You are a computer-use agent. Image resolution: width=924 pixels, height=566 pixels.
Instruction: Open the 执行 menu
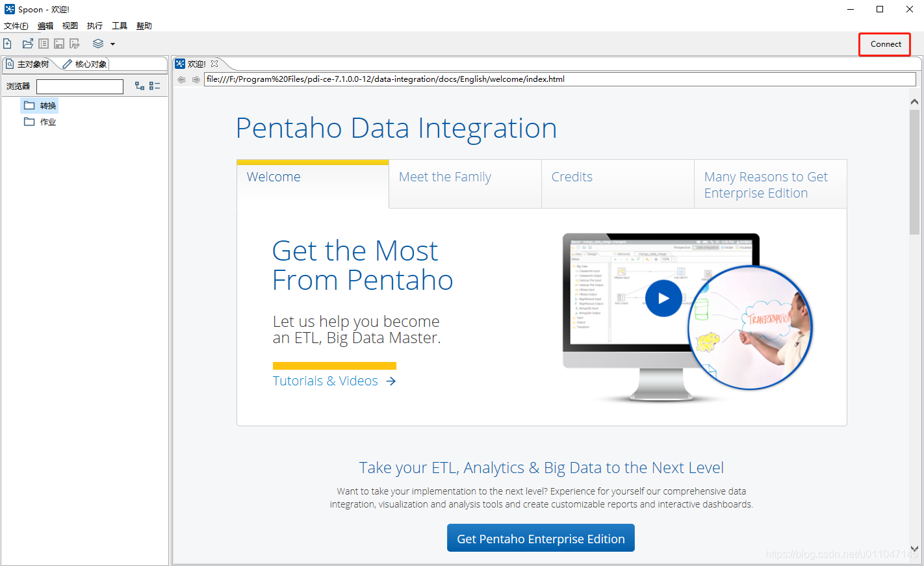94,26
